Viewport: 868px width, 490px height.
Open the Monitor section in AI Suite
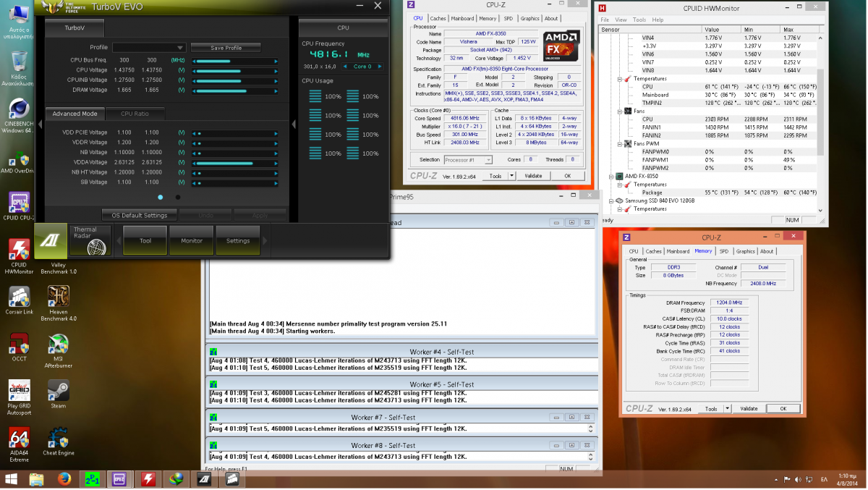192,240
